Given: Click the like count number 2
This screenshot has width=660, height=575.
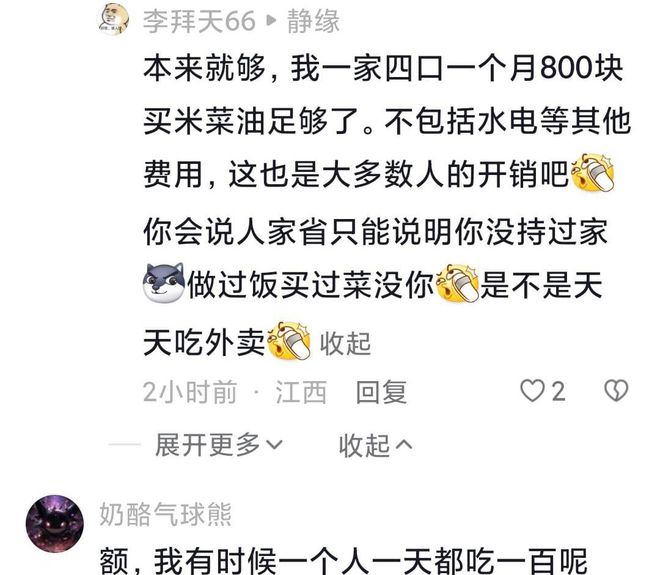Looking at the screenshot, I should (x=558, y=391).
